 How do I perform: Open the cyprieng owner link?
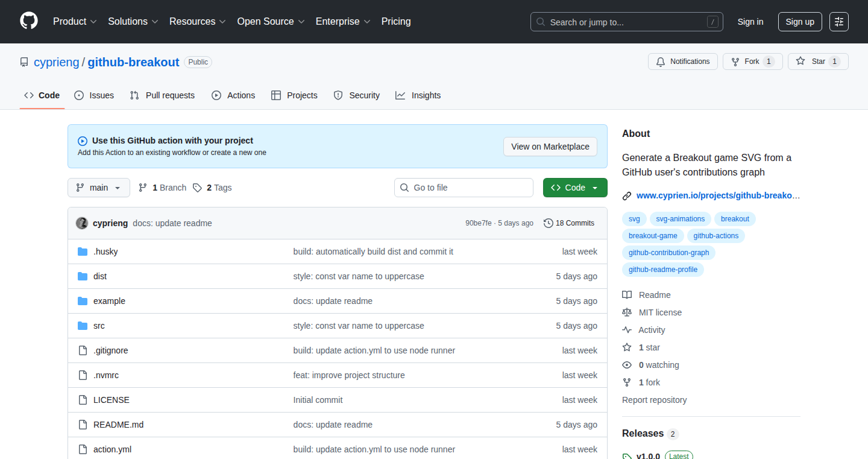tap(57, 62)
